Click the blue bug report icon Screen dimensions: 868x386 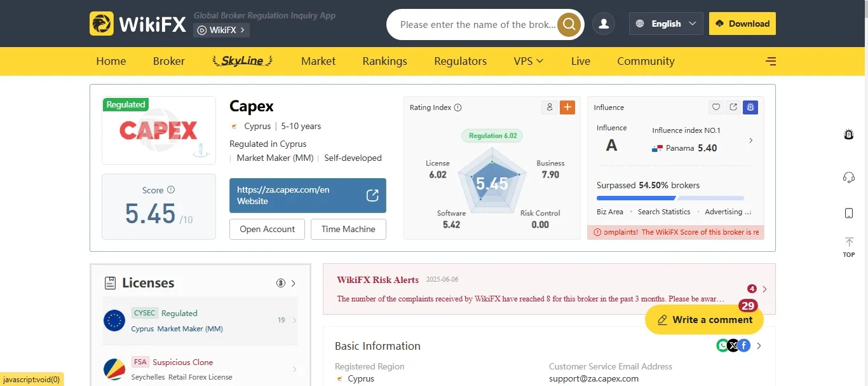(x=750, y=107)
